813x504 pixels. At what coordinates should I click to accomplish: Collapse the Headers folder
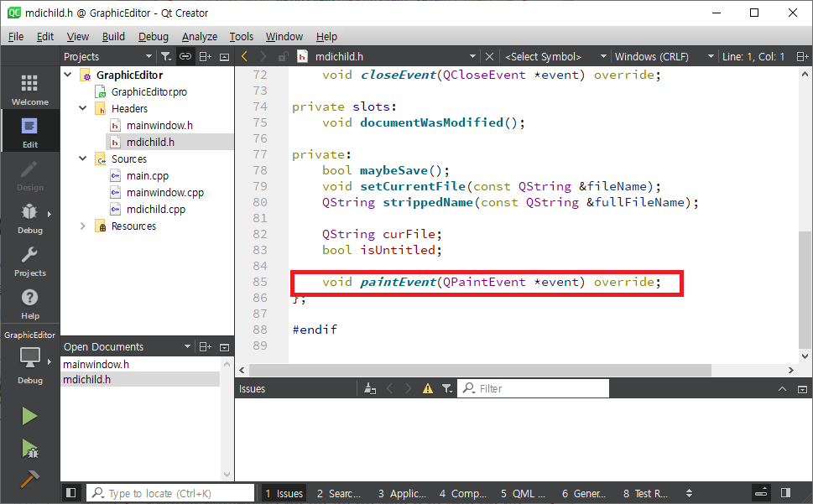[x=83, y=108]
